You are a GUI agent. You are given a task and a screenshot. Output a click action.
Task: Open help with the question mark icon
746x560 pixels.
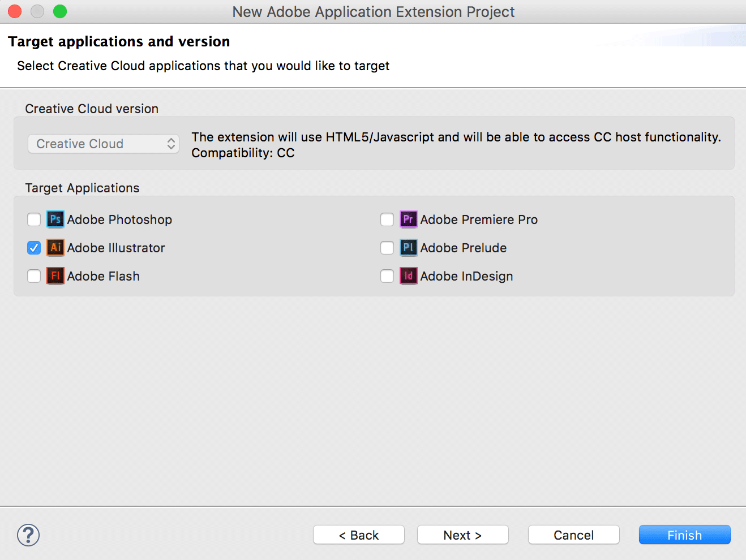(x=28, y=535)
